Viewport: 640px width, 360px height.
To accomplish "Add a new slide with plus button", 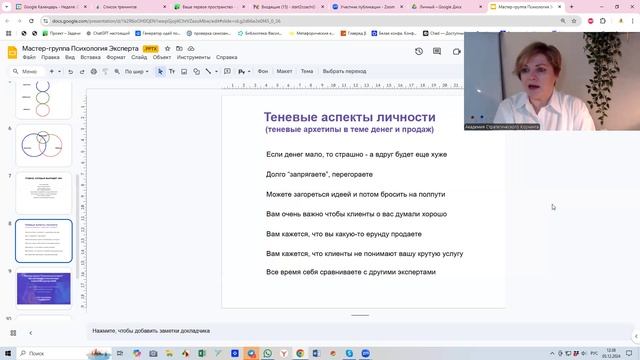I will coord(51,71).
